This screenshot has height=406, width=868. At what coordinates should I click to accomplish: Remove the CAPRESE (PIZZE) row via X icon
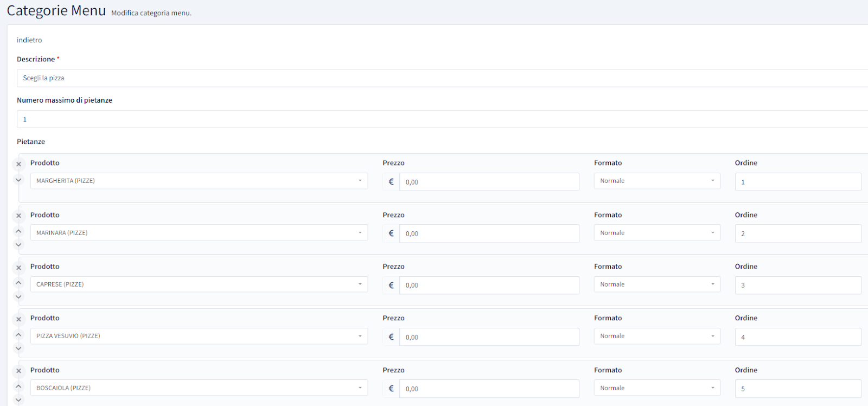(18, 268)
